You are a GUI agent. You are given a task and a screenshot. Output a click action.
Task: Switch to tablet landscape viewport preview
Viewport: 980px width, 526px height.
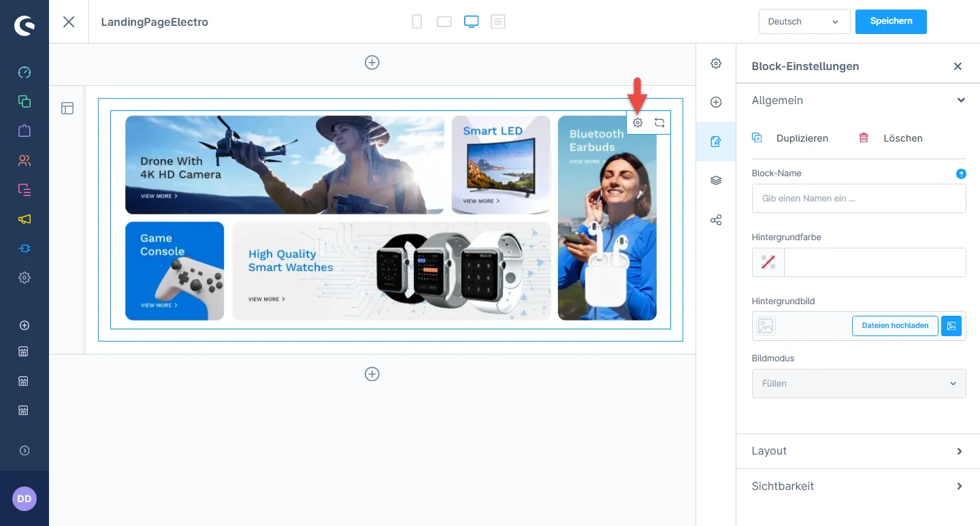point(444,22)
